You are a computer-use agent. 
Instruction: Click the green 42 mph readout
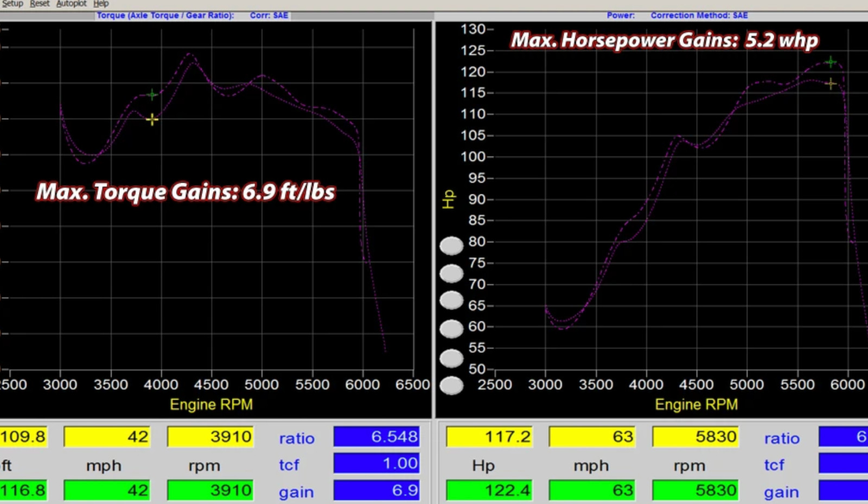point(107,490)
